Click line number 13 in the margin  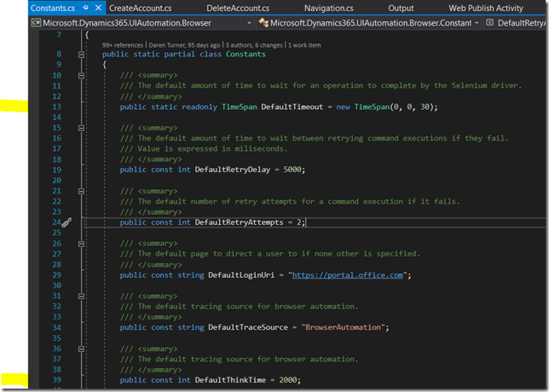57,107
